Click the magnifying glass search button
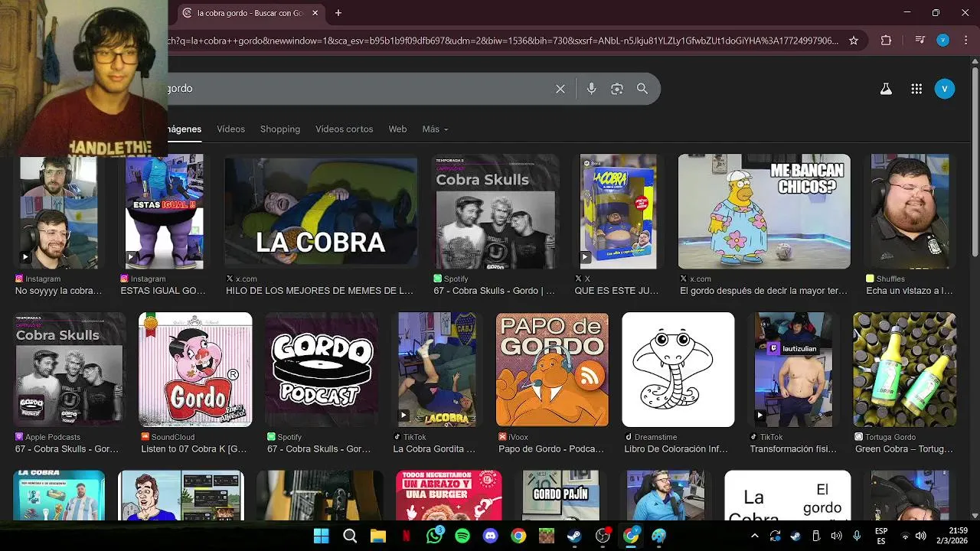Viewport: 980px width, 551px height. pyautogui.click(x=642, y=89)
